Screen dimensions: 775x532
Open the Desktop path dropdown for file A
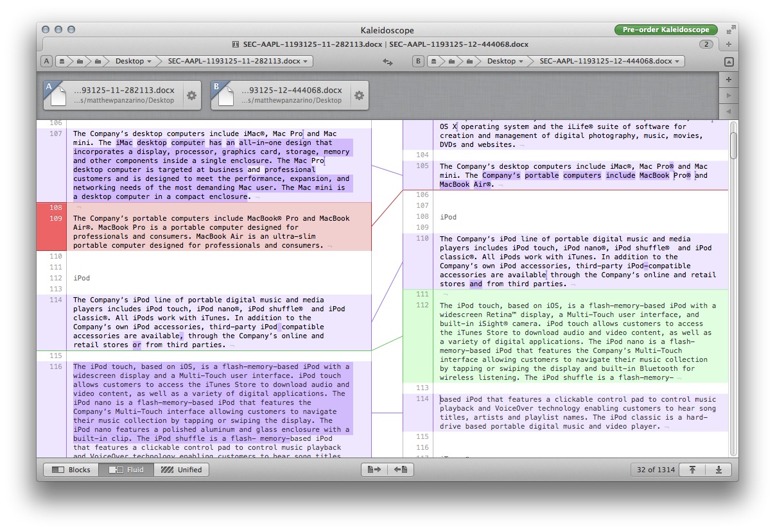[x=133, y=62]
